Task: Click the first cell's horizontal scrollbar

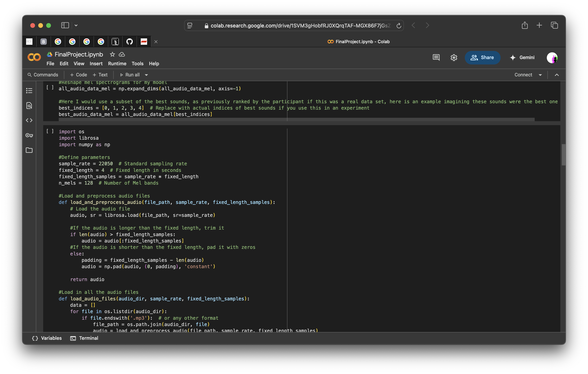Action: click(296, 119)
